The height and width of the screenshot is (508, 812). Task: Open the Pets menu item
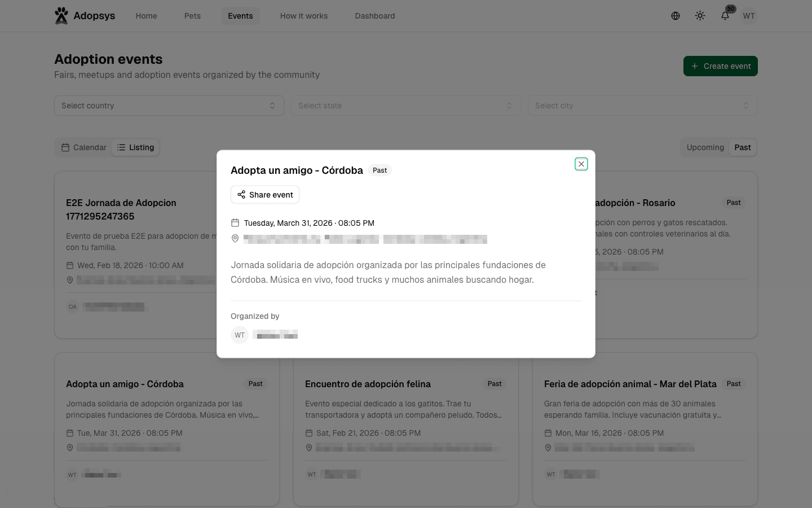click(x=192, y=16)
